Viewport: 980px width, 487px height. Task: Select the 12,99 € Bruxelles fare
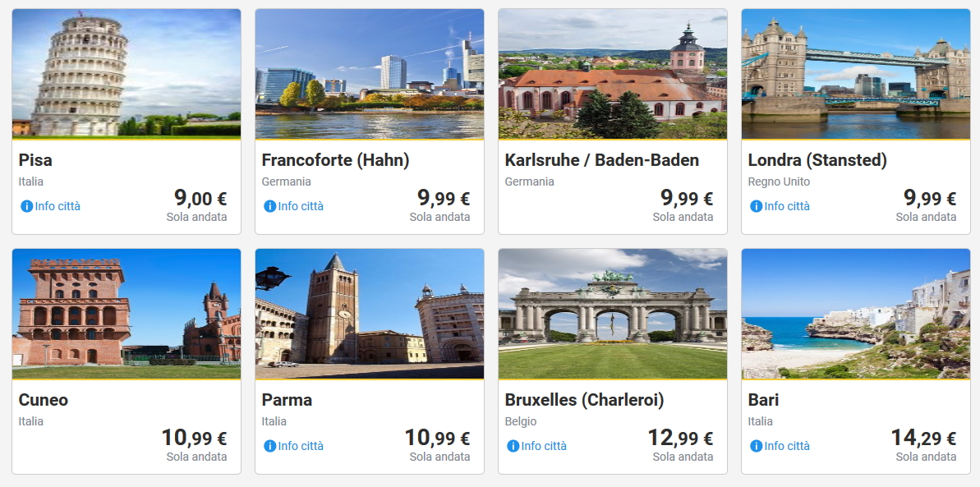click(x=680, y=438)
